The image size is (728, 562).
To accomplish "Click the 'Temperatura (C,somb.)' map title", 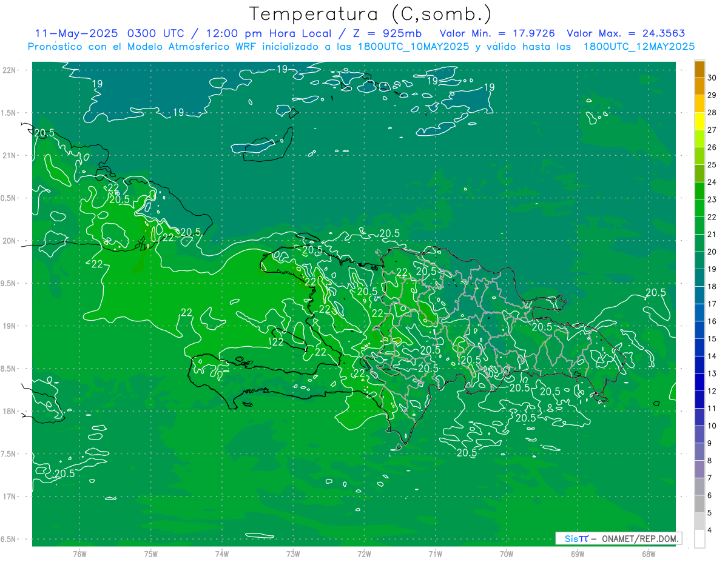I will point(370,15).
